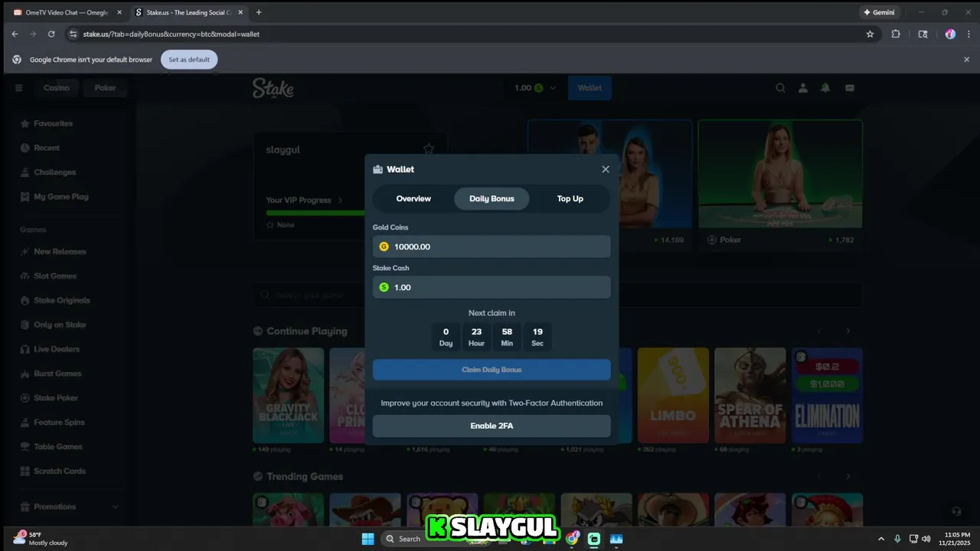The image size is (980, 551).
Task: Click the Enable 2FA button
Action: tap(492, 425)
